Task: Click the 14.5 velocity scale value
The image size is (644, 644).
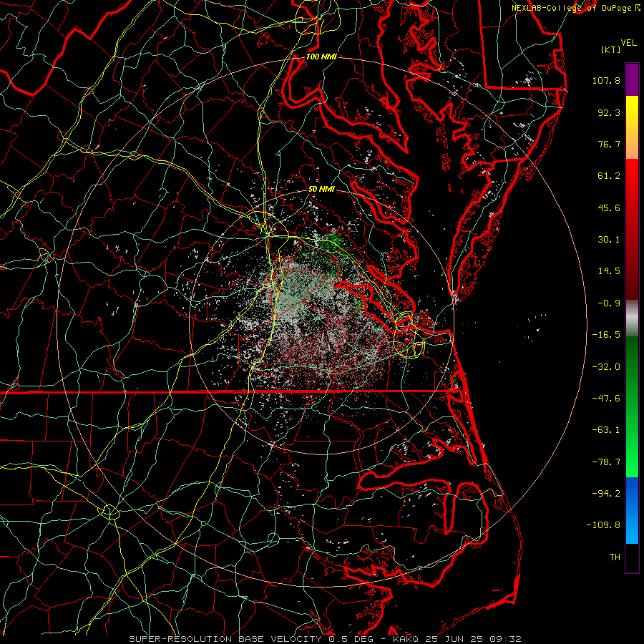Action: click(x=609, y=271)
